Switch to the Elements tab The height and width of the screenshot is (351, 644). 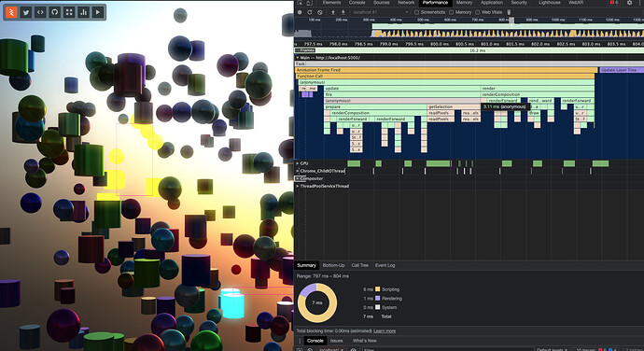(331, 3)
